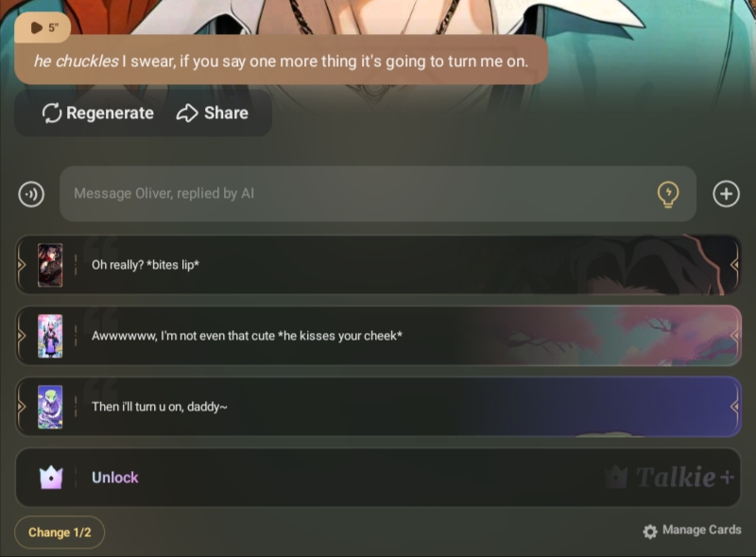
Task: Pick the "Then i'll turn u on" reply
Action: 378,407
